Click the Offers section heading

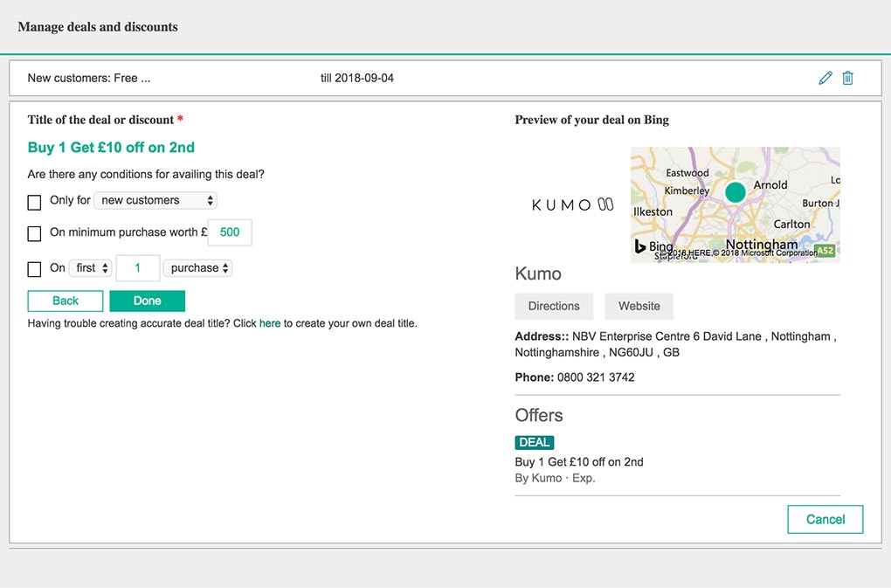point(539,415)
